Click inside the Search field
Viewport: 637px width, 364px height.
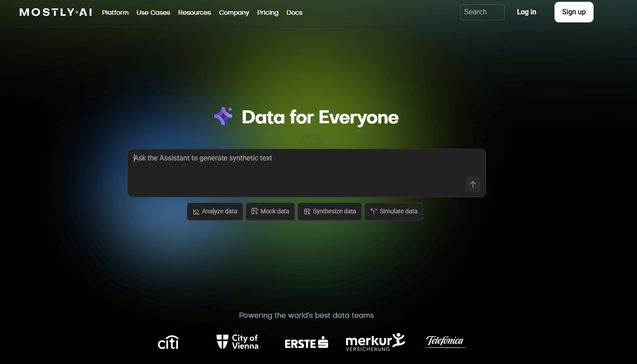pyautogui.click(x=482, y=12)
